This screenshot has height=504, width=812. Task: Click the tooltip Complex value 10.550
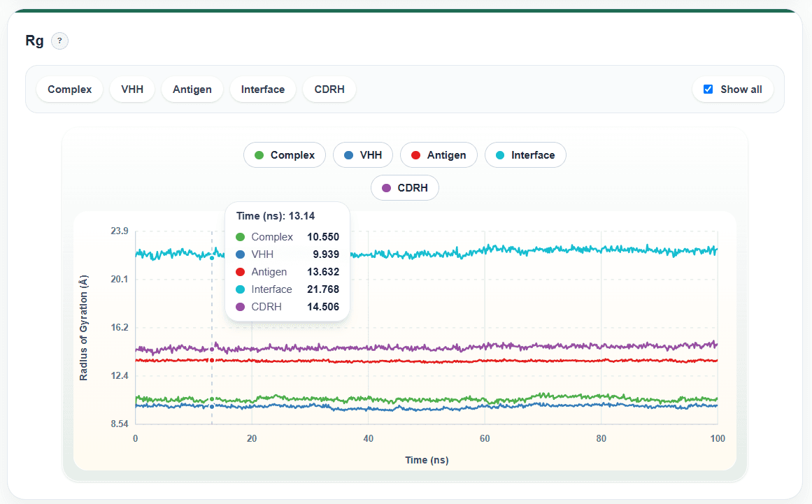click(x=323, y=237)
